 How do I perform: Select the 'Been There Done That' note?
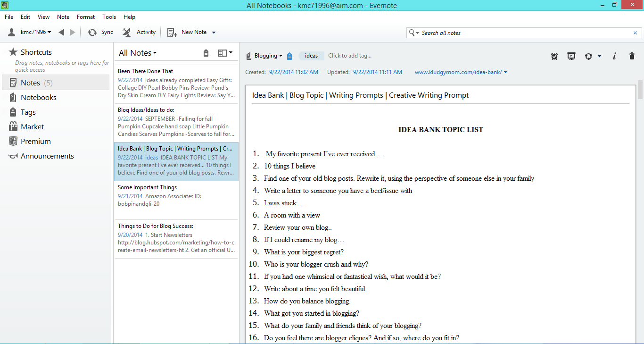[176, 83]
